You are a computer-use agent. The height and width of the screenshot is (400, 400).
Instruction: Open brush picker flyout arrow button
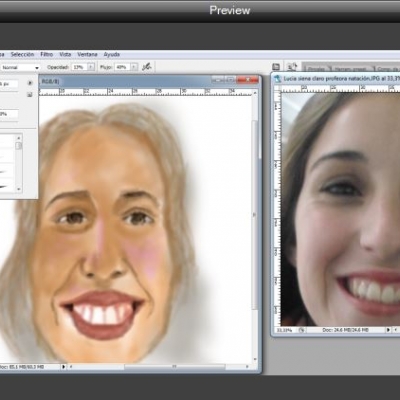(x=30, y=83)
